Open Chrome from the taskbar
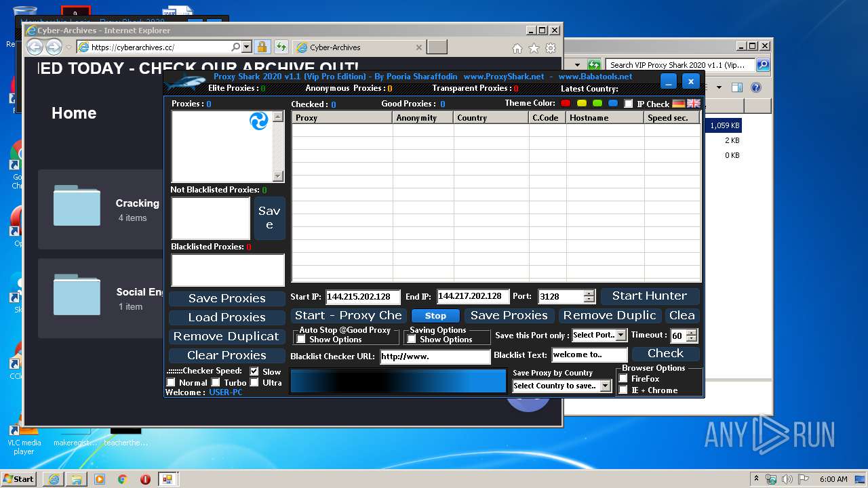The height and width of the screenshot is (488, 868). click(x=122, y=479)
